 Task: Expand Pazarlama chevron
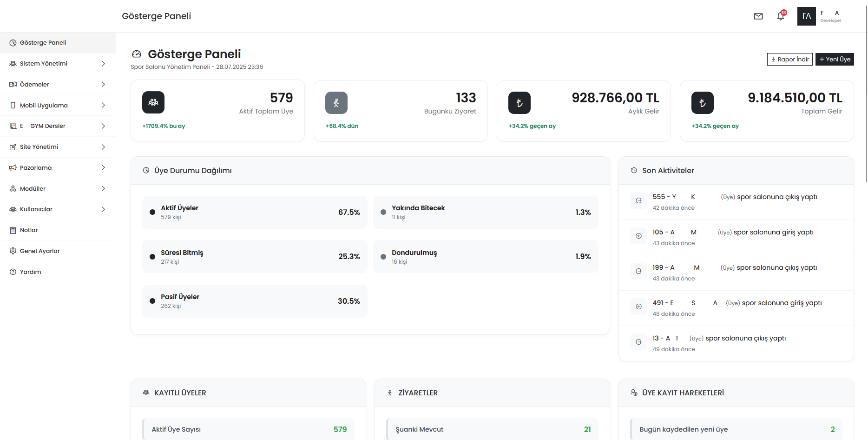click(103, 167)
